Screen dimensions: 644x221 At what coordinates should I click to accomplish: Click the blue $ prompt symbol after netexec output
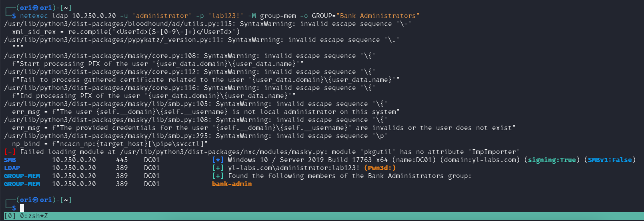[x=14, y=208]
